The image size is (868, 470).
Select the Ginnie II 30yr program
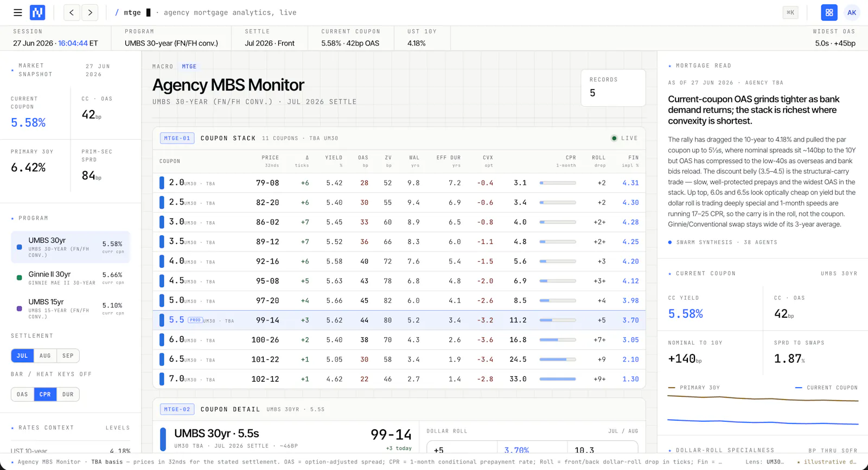click(71, 279)
